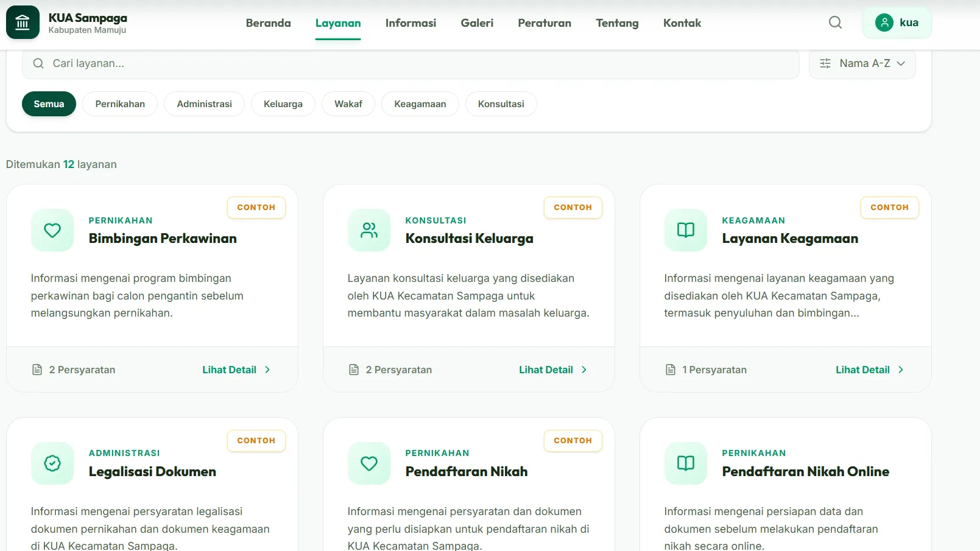
Task: Click document icon next to Konsultasi Keluarga's 2 Persyaratan
Action: [x=354, y=370]
